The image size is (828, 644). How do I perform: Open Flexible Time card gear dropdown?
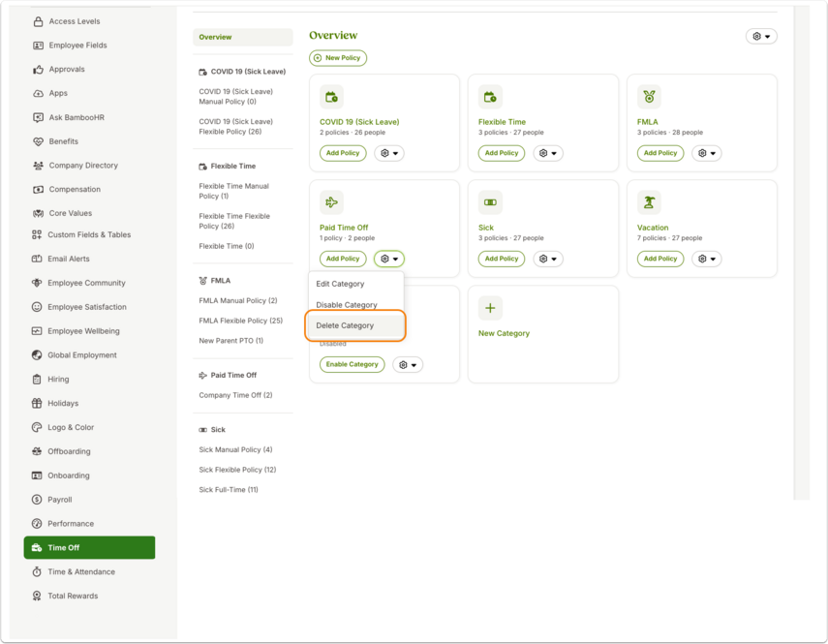click(548, 153)
